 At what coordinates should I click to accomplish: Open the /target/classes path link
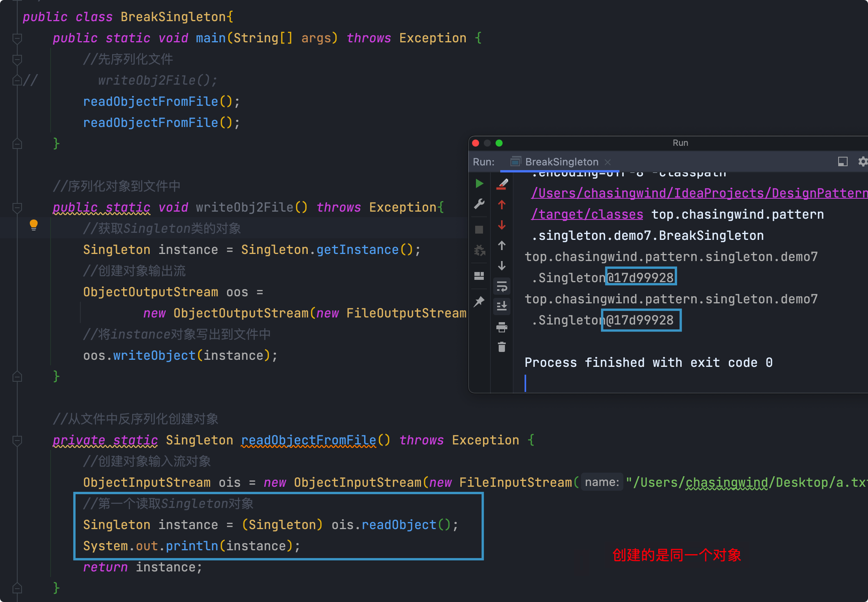click(587, 214)
